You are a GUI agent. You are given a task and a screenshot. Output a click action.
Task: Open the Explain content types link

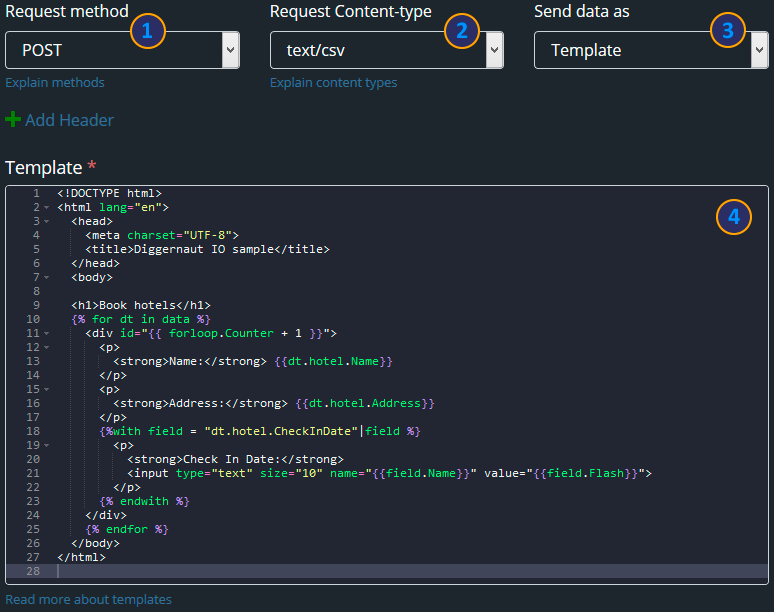[x=333, y=83]
